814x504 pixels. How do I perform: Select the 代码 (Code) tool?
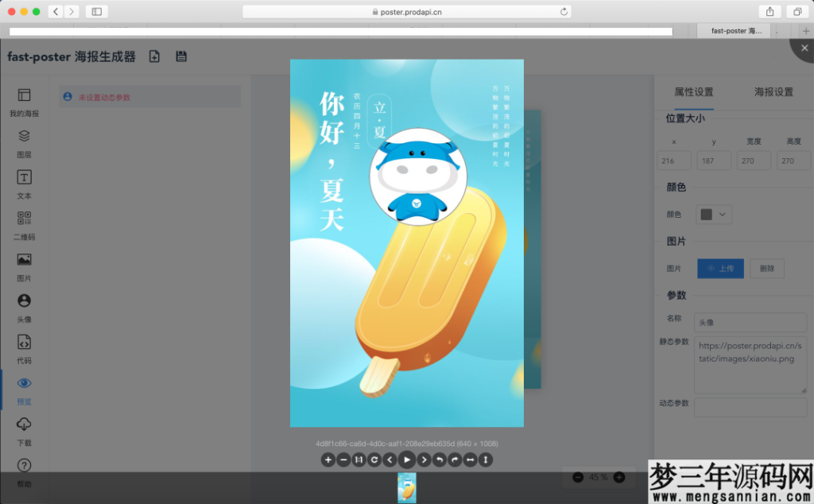pos(24,349)
